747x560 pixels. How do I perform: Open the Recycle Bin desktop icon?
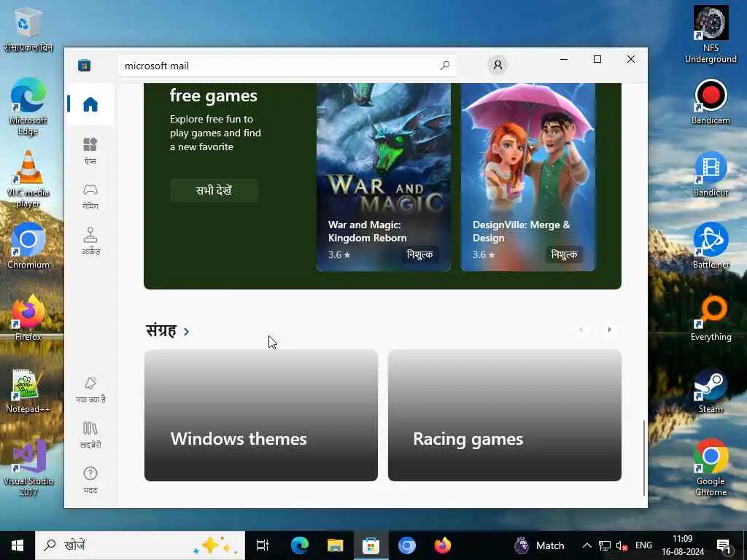coord(27,29)
